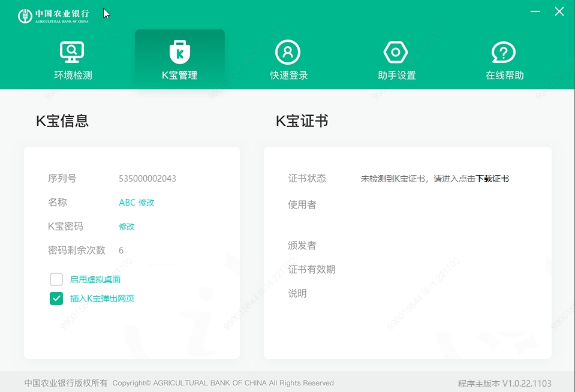575x392 pixels.
Task: Open the 在线帮助 question bubble icon
Action: (x=504, y=52)
